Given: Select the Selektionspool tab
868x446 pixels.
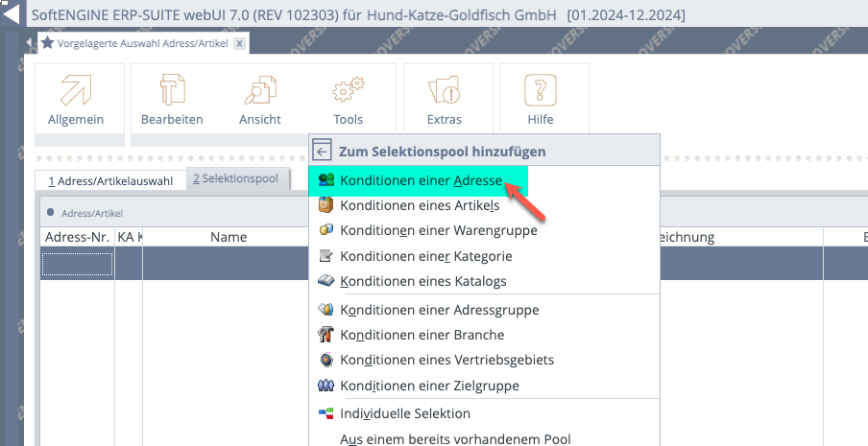Looking at the screenshot, I should pos(235,179).
